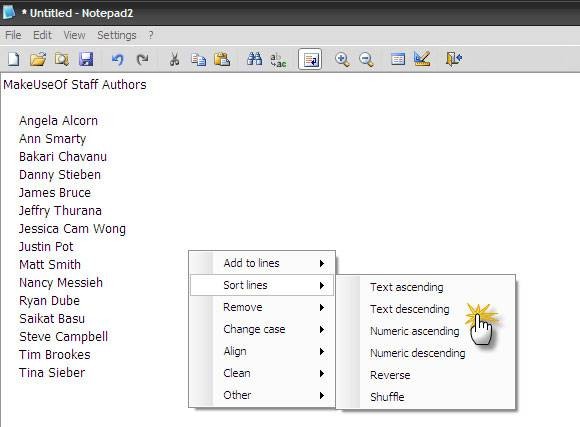Viewport: 580px width, 427px height.
Task: Open Find with the binoculars icon
Action: pyautogui.click(x=254, y=59)
